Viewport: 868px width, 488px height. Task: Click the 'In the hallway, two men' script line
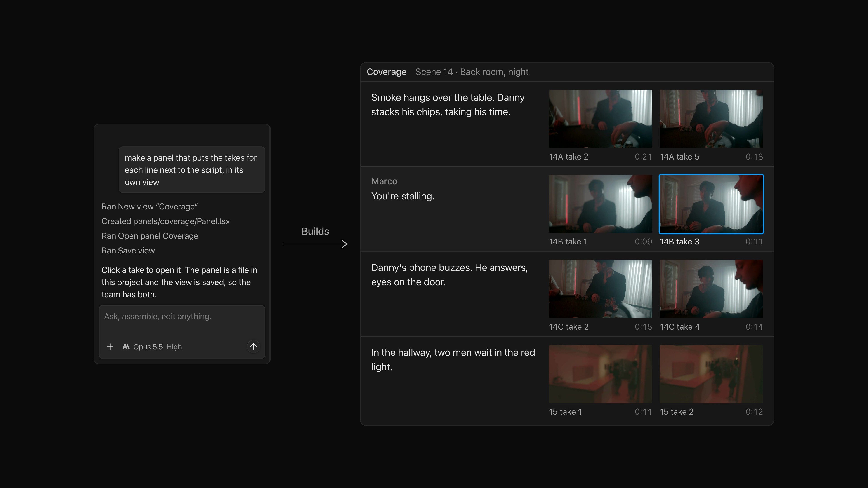453,359
